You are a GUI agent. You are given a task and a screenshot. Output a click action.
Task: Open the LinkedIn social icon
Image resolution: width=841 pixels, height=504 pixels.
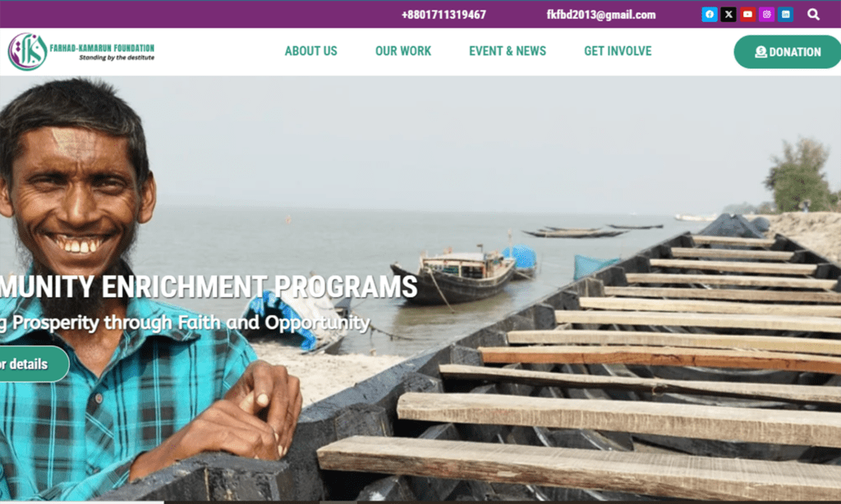pyautogui.click(x=786, y=15)
